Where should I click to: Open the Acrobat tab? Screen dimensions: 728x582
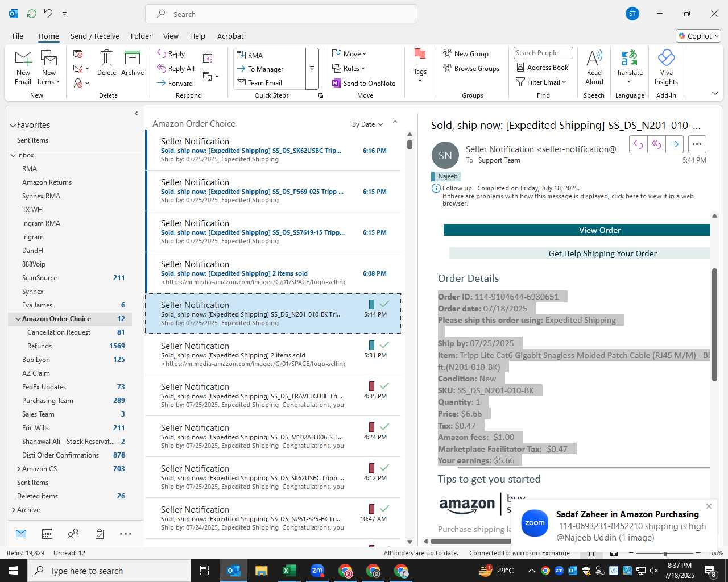(230, 36)
